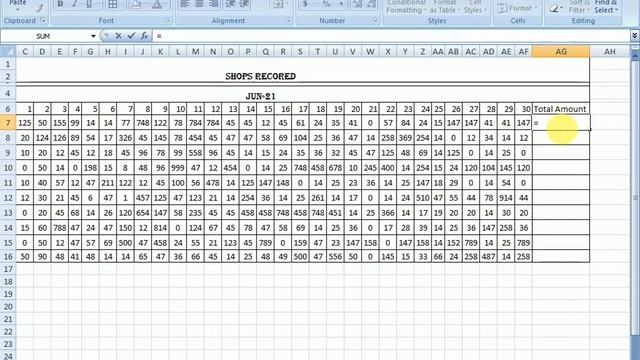
Task: Select column header C
Action: pos(25,51)
